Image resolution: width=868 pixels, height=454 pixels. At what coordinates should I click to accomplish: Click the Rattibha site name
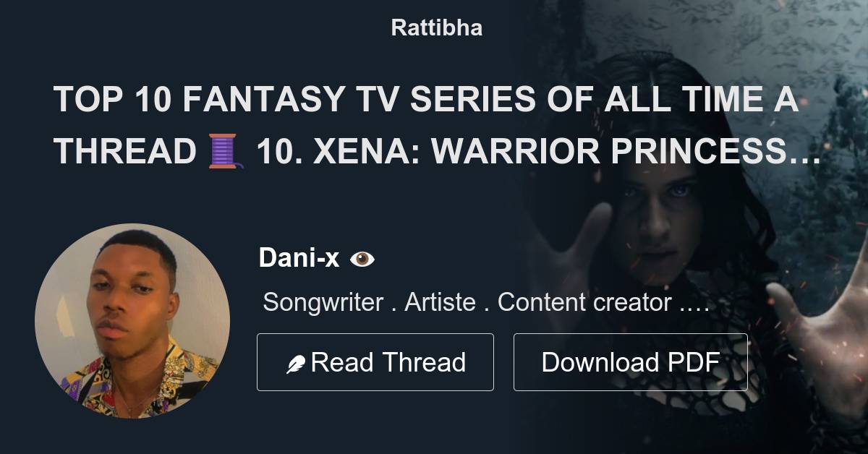pyautogui.click(x=436, y=28)
